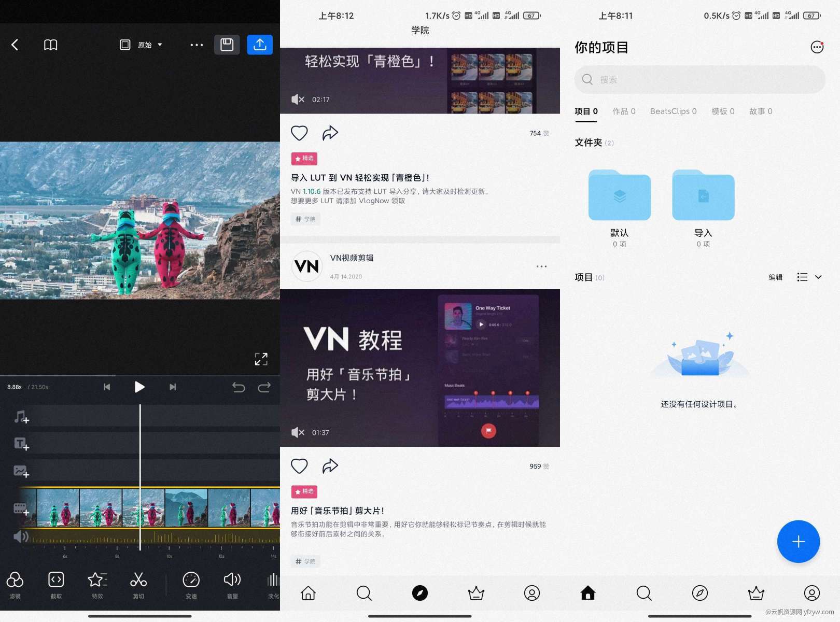The image size is (840, 622).
Task: Tap the # 学院 tag under the beats post
Action: click(x=305, y=561)
